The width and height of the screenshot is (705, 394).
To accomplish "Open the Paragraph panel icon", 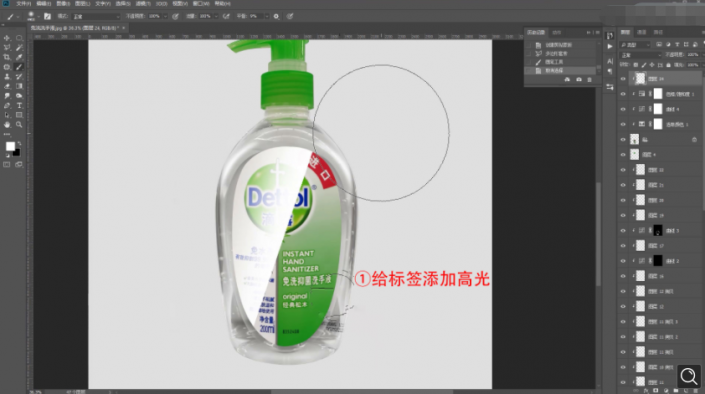I will click(610, 71).
